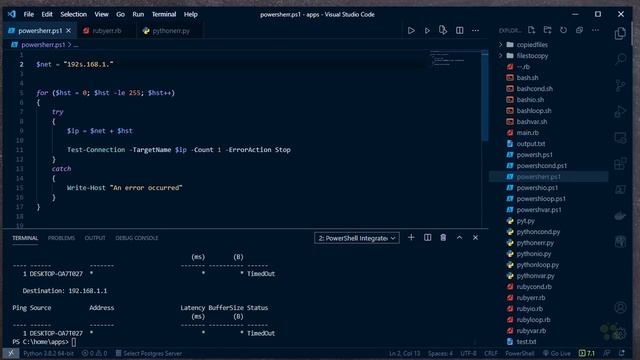Viewport: 640px width, 360px height.
Task: Open the PowerShell Integrated terminal selector dropdown
Action: 357,238
